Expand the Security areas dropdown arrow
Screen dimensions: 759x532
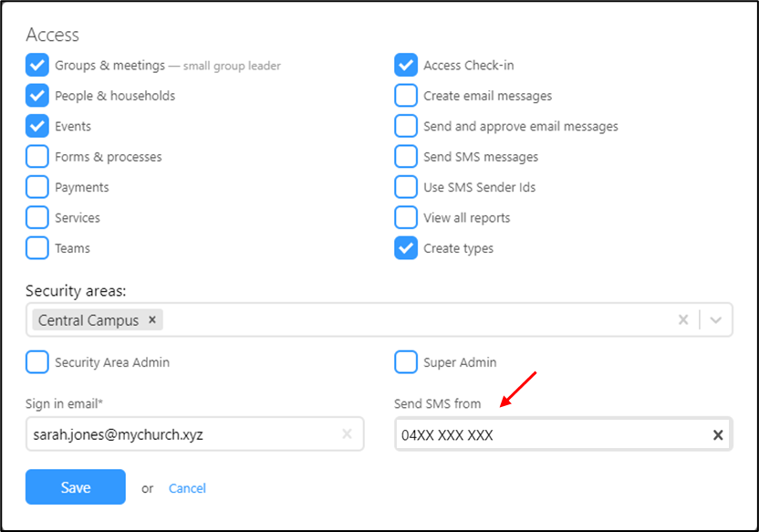click(716, 319)
